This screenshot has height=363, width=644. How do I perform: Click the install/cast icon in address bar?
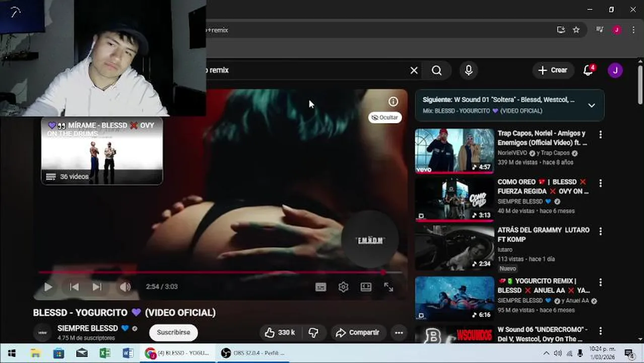561,30
